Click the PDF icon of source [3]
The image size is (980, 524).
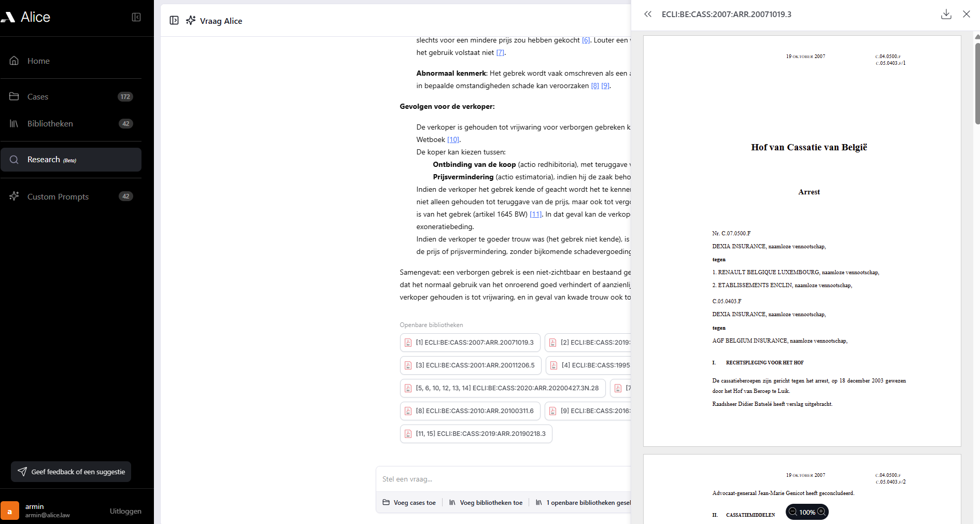408,365
